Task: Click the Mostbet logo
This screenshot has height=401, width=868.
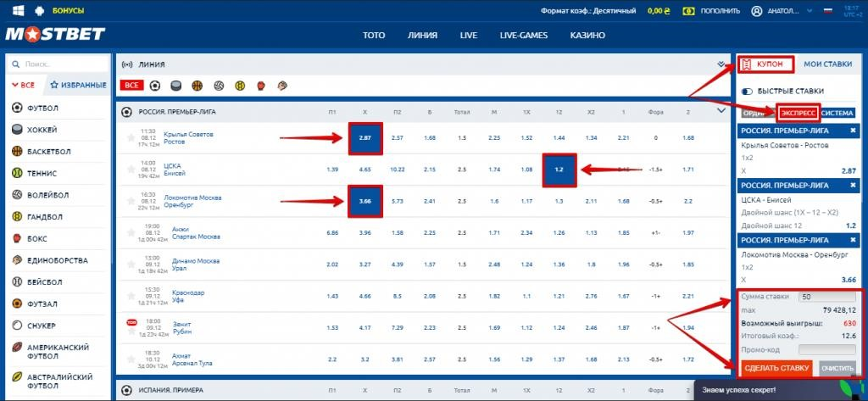Action: tap(55, 35)
